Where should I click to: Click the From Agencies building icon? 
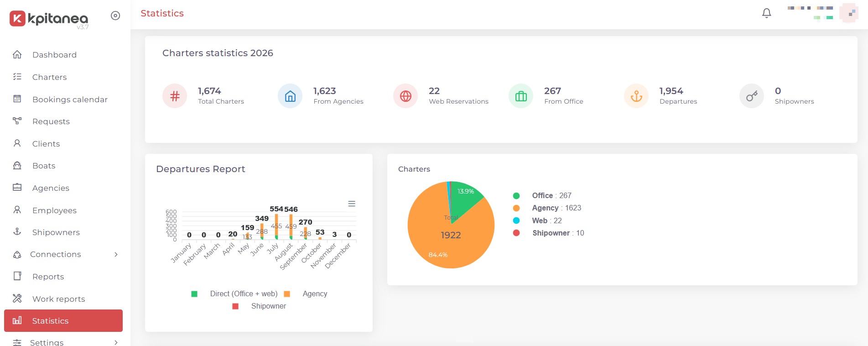point(290,96)
